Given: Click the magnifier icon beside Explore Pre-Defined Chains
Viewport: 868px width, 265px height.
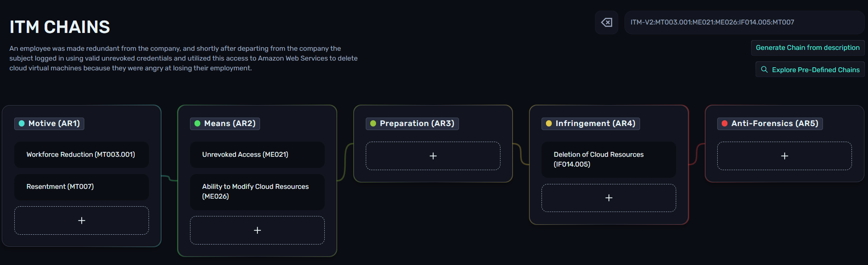Looking at the screenshot, I should tap(765, 69).
